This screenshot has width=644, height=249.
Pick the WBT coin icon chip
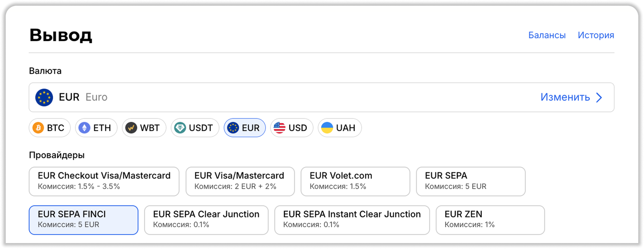(x=144, y=128)
